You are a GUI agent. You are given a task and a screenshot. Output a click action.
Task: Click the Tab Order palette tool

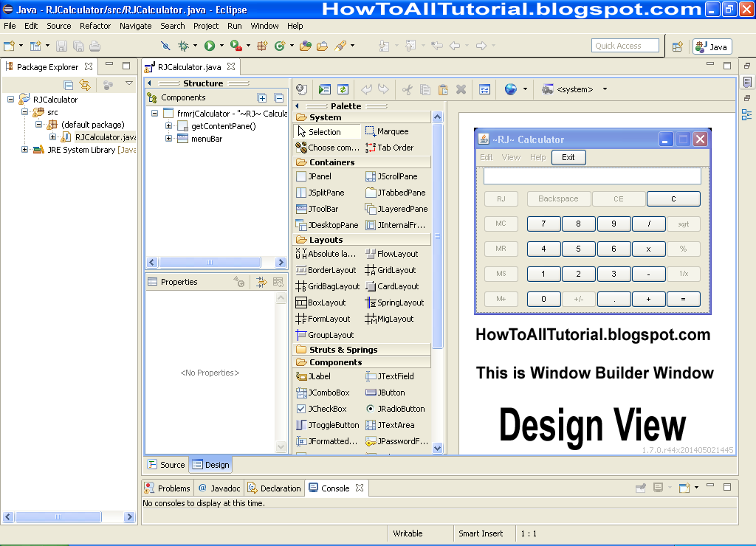point(390,148)
